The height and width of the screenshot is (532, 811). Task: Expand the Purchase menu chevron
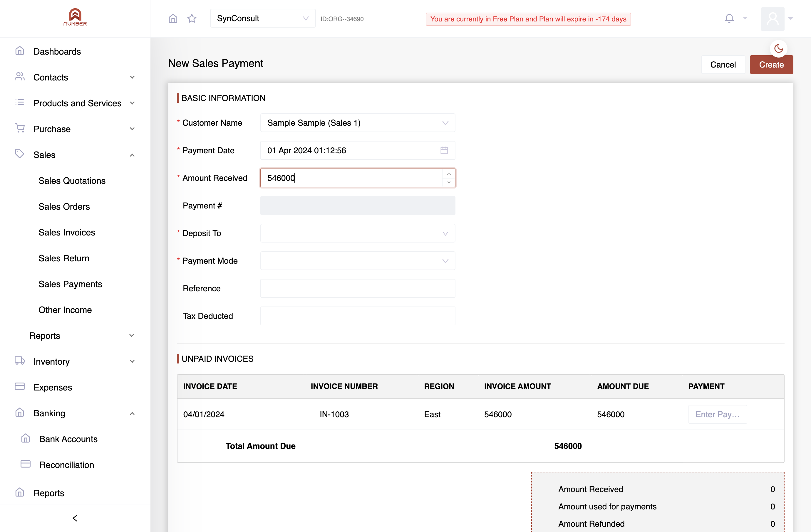132,129
